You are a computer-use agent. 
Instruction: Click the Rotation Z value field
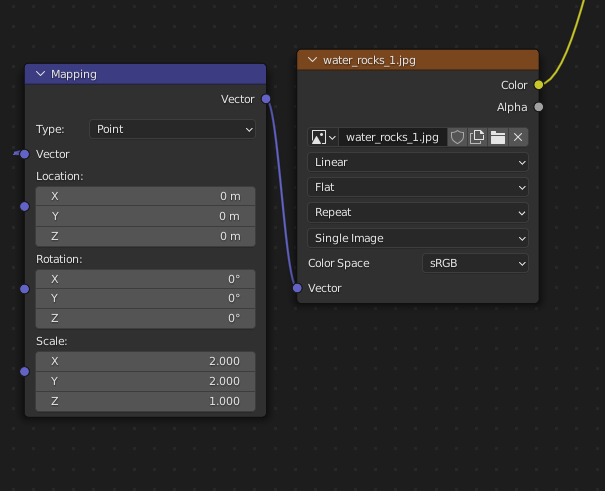145,318
